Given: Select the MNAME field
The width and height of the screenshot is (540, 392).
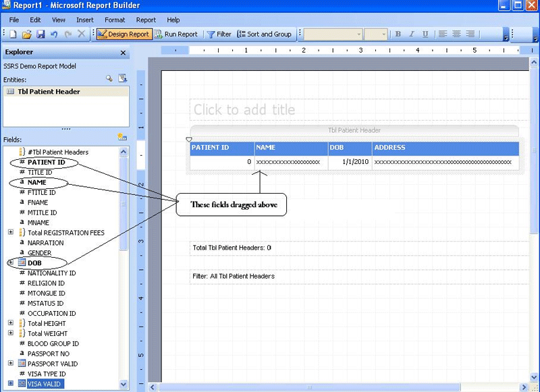Looking at the screenshot, I should pyautogui.click(x=38, y=223).
